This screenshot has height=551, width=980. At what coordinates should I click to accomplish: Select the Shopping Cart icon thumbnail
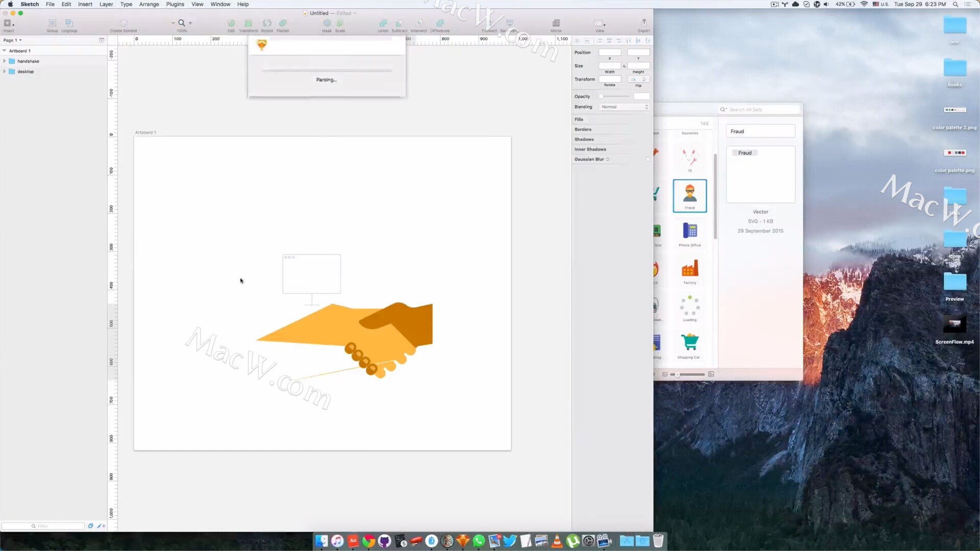click(690, 346)
